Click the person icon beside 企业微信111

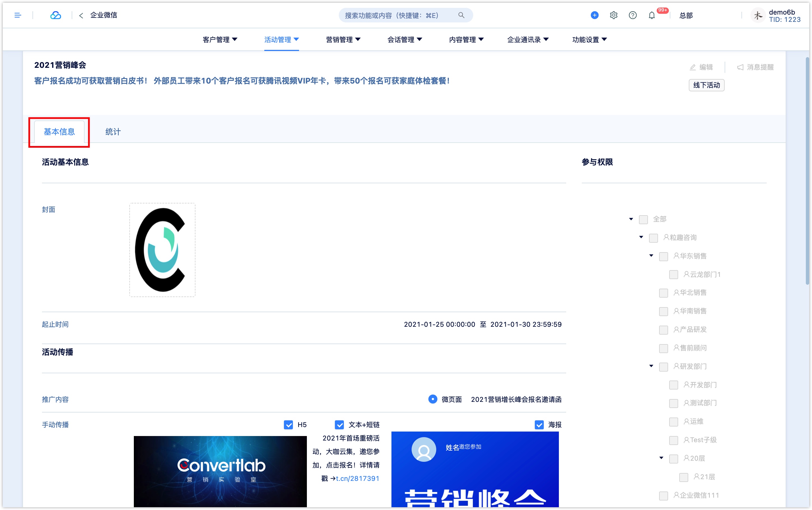point(676,495)
